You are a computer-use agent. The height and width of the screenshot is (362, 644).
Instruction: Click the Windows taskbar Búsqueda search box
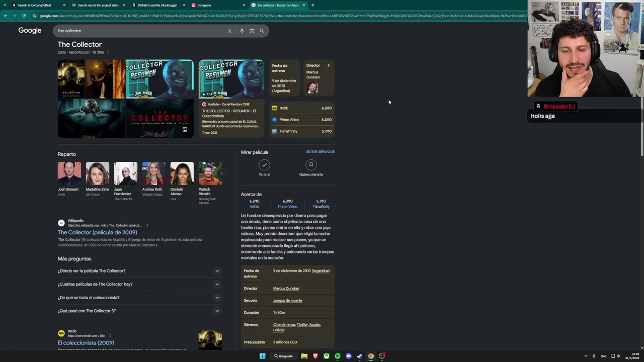click(284, 356)
